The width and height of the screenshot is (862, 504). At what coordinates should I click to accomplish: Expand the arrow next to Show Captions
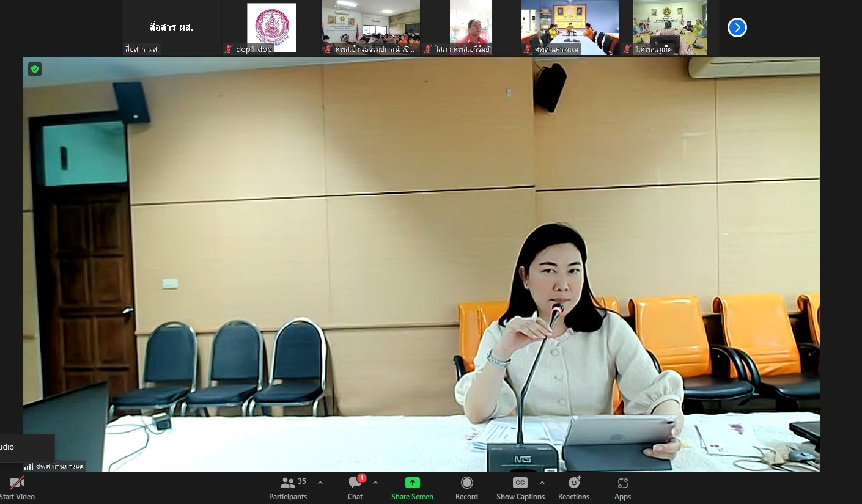pos(542,483)
